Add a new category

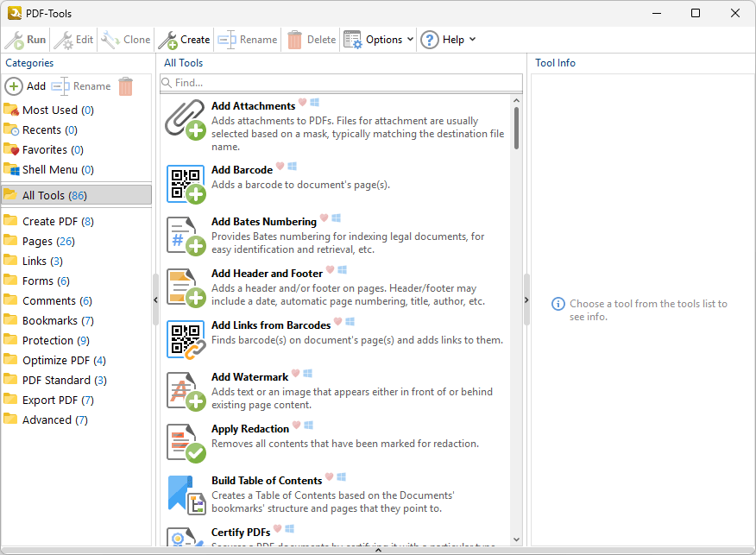[x=26, y=86]
